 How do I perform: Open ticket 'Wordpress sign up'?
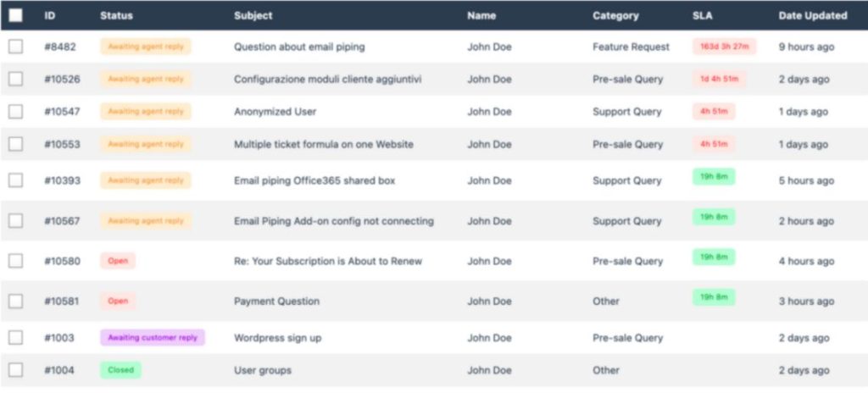(277, 338)
